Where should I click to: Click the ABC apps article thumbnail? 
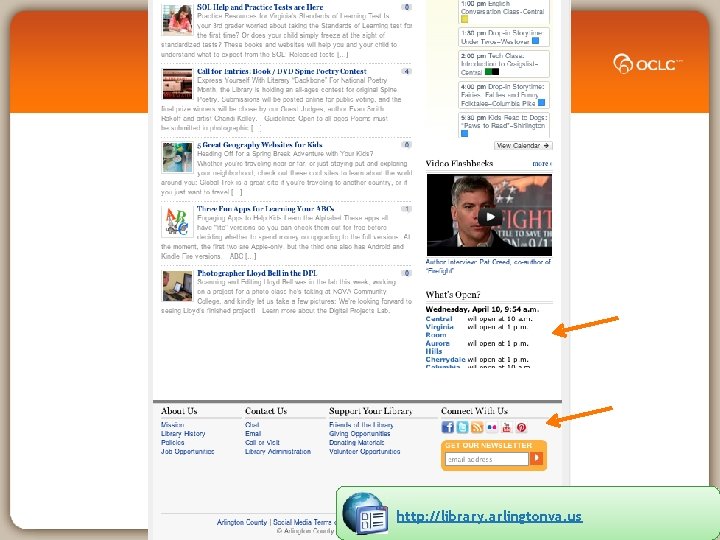177,222
